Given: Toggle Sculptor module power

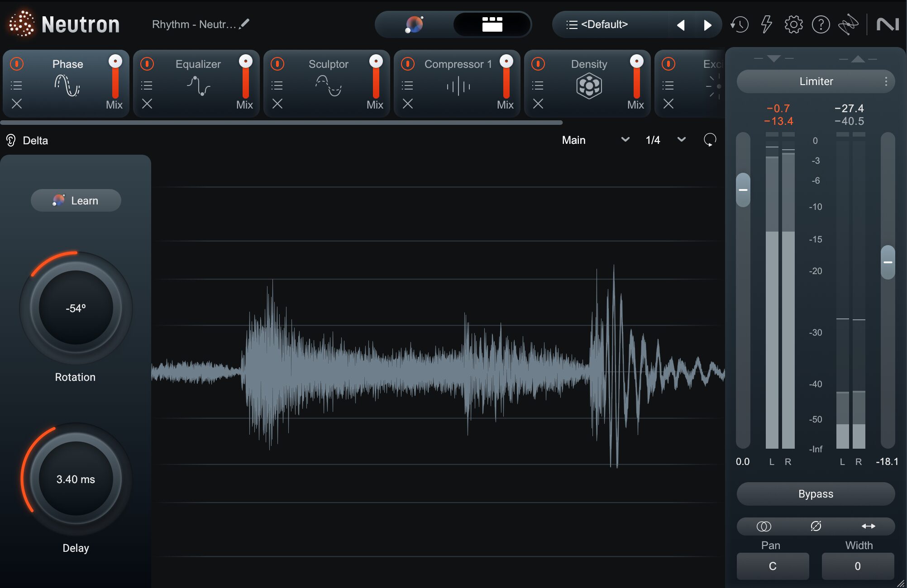Looking at the screenshot, I should tap(277, 64).
